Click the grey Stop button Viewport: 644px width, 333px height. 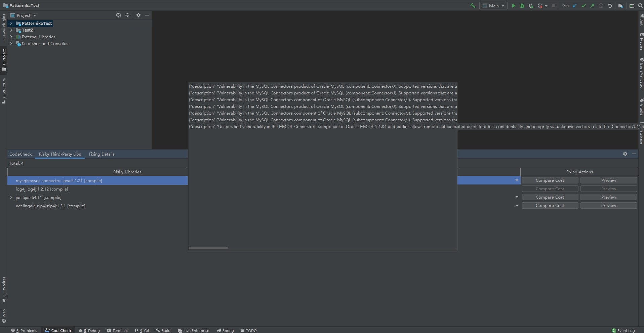click(x=554, y=6)
